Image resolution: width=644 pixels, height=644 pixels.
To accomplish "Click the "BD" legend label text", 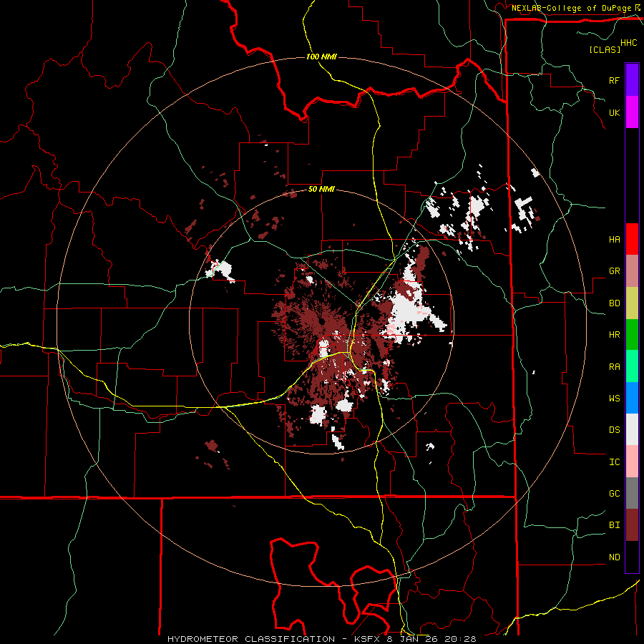I will coord(614,303).
